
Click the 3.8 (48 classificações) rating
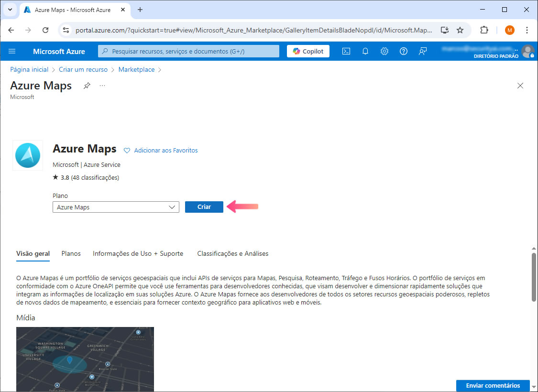coord(86,178)
